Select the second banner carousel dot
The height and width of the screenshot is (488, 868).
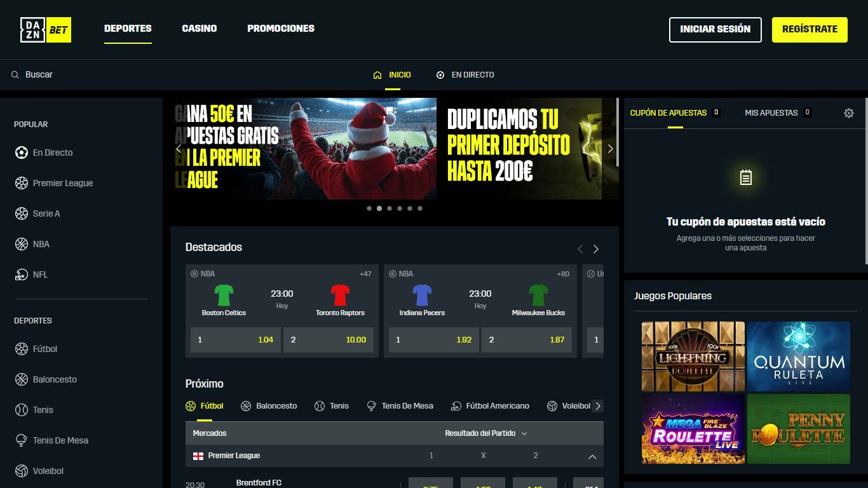tap(379, 208)
